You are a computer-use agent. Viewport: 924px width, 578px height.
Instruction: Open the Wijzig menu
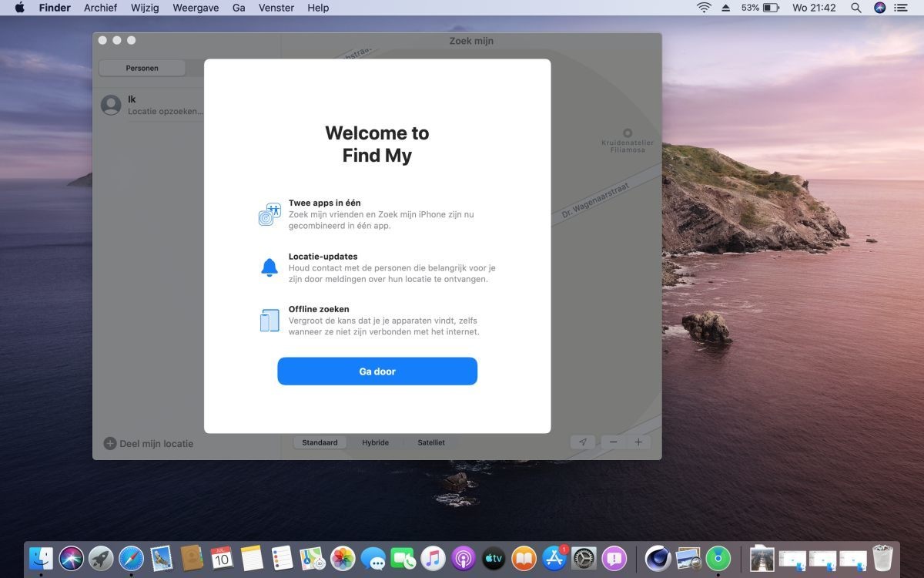(146, 8)
